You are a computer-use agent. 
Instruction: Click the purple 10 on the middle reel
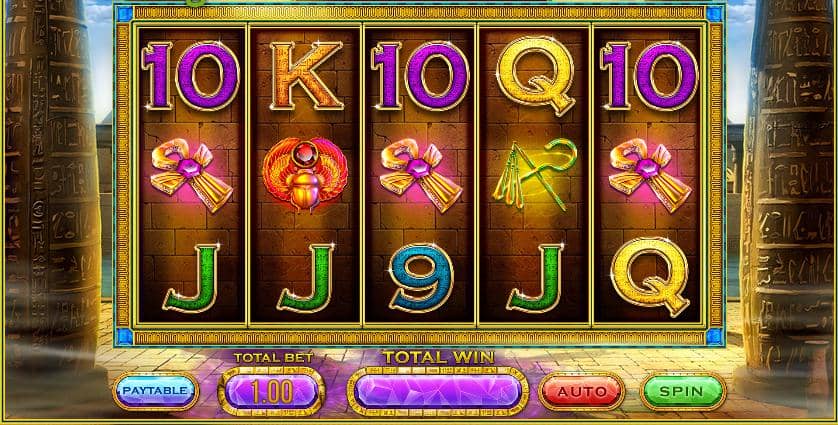point(420,75)
